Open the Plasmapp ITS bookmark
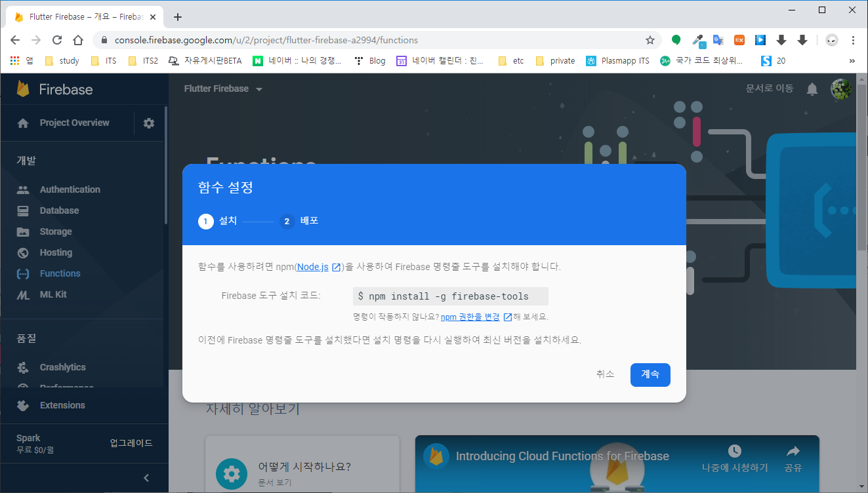Image resolution: width=868 pixels, height=493 pixels. (x=617, y=61)
